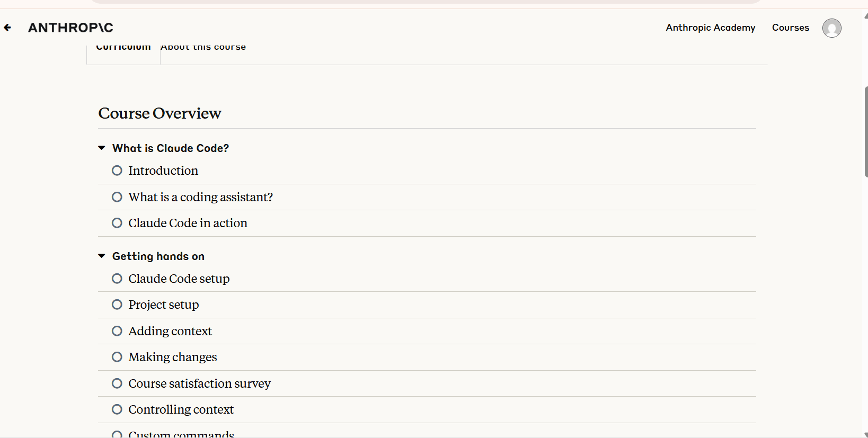Click circle next to Adding context
The image size is (868, 438).
pyautogui.click(x=117, y=331)
